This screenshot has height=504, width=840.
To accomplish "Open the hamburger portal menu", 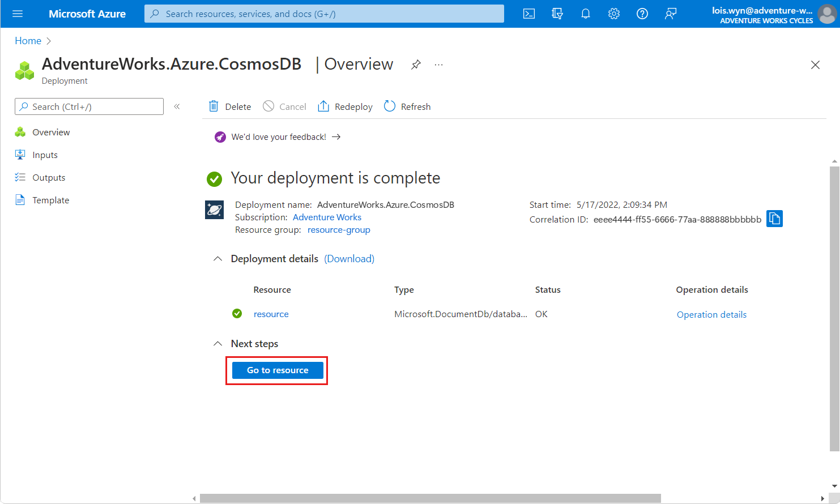I will [18, 14].
